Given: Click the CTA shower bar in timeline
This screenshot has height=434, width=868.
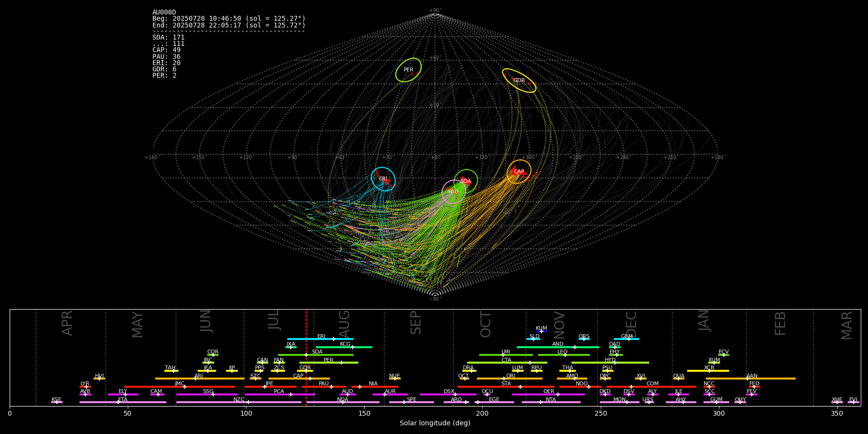Looking at the screenshot, I should pos(507,363).
